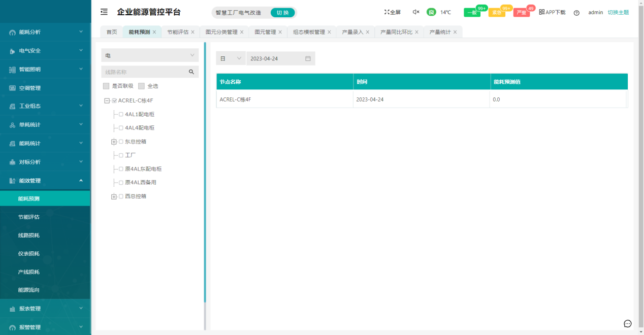Viewport: 644px width, 335px height.
Task: Check the 是否联级 checkbox
Action: [106, 86]
